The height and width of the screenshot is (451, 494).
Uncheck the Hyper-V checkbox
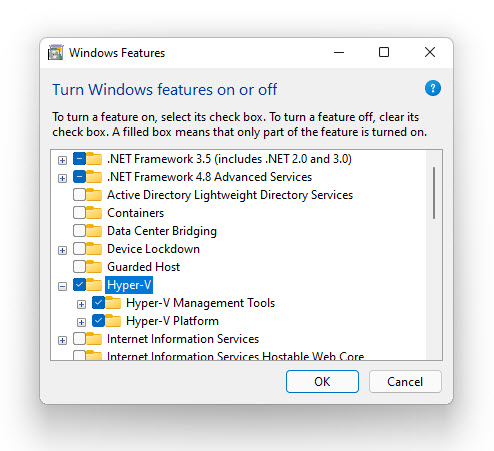click(79, 285)
